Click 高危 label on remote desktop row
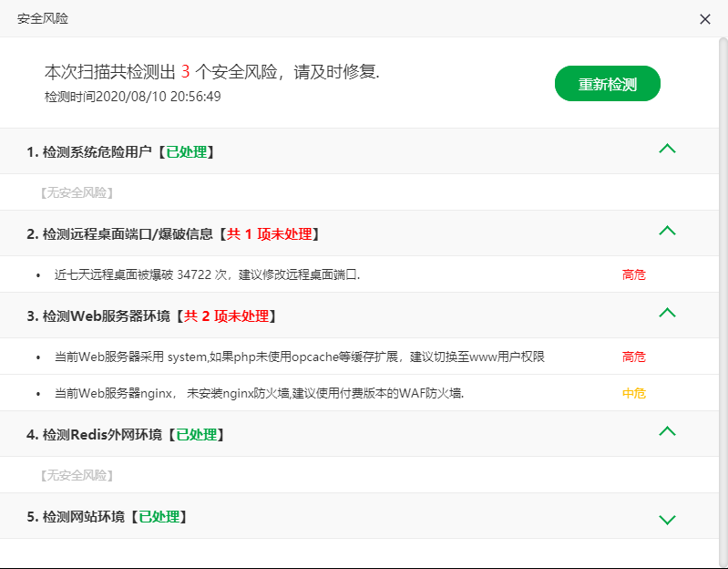The width and height of the screenshot is (728, 569). (634, 274)
